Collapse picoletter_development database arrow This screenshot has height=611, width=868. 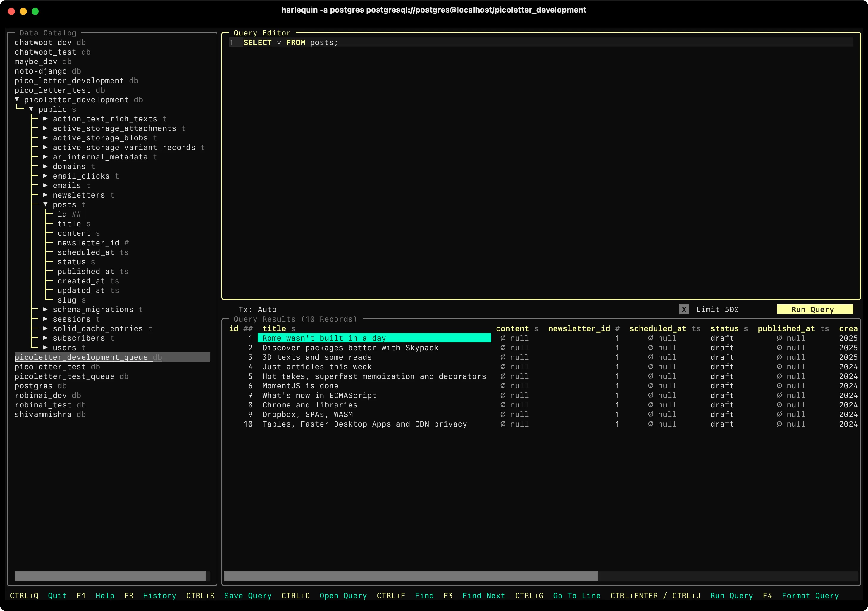17,100
